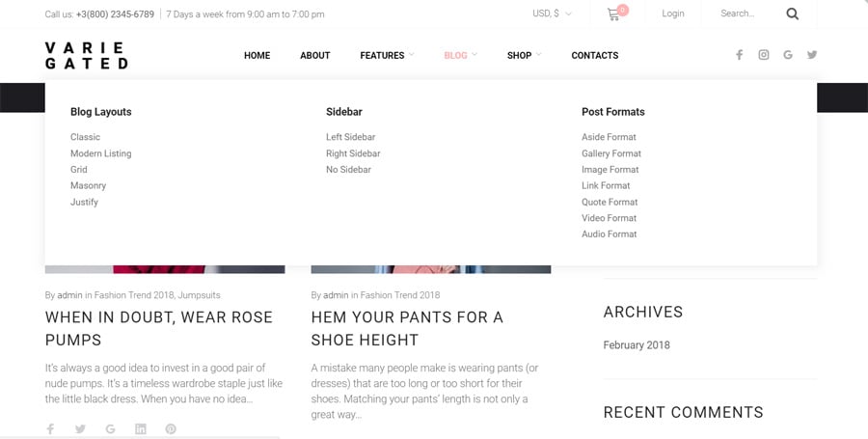Viewport: 868px width, 439px height.
Task: Open Twitter icon in header
Action: (x=812, y=55)
